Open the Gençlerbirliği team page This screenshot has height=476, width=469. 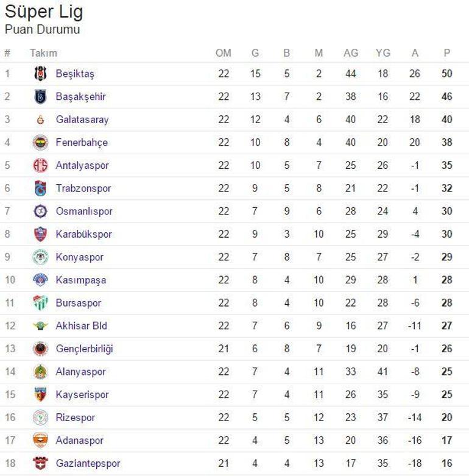pyautogui.click(x=84, y=349)
